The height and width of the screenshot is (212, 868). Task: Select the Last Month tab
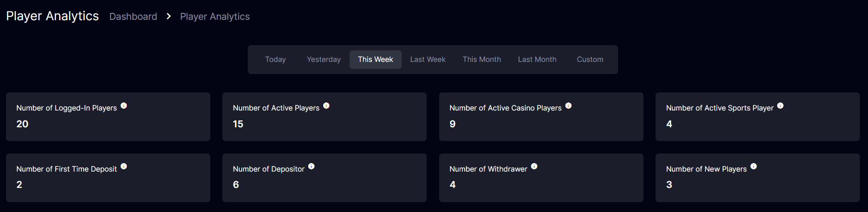537,59
